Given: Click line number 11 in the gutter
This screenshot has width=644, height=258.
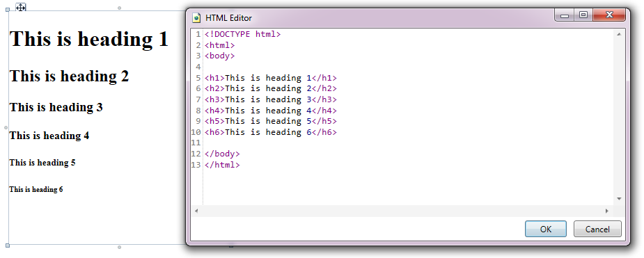Looking at the screenshot, I should tap(196, 143).
